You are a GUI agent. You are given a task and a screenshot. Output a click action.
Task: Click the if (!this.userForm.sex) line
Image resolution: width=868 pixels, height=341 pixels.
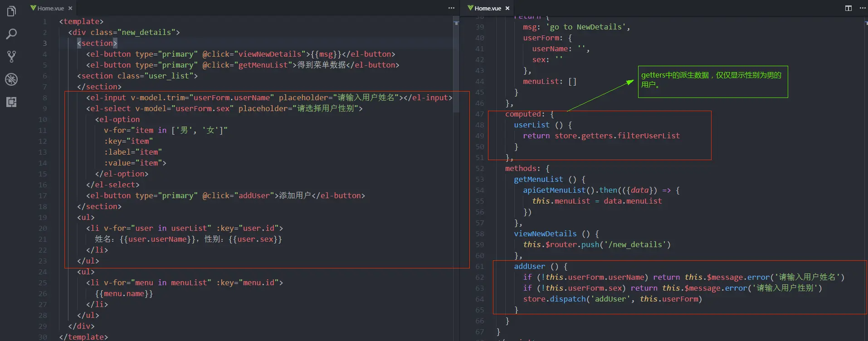tap(673, 288)
